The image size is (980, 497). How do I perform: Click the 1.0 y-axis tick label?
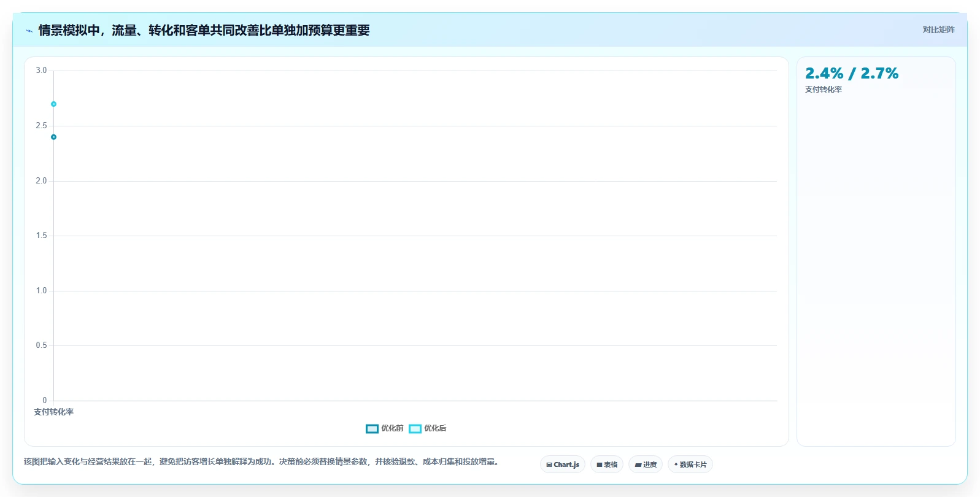coord(41,291)
